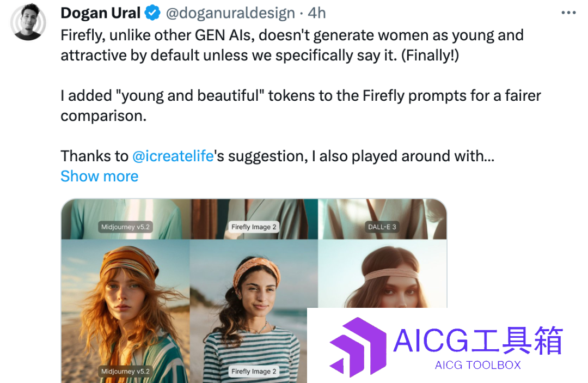Screen dimensions: 588x383
Task: Open the Midjourney v5.2 redhead portrait
Action: [126, 311]
